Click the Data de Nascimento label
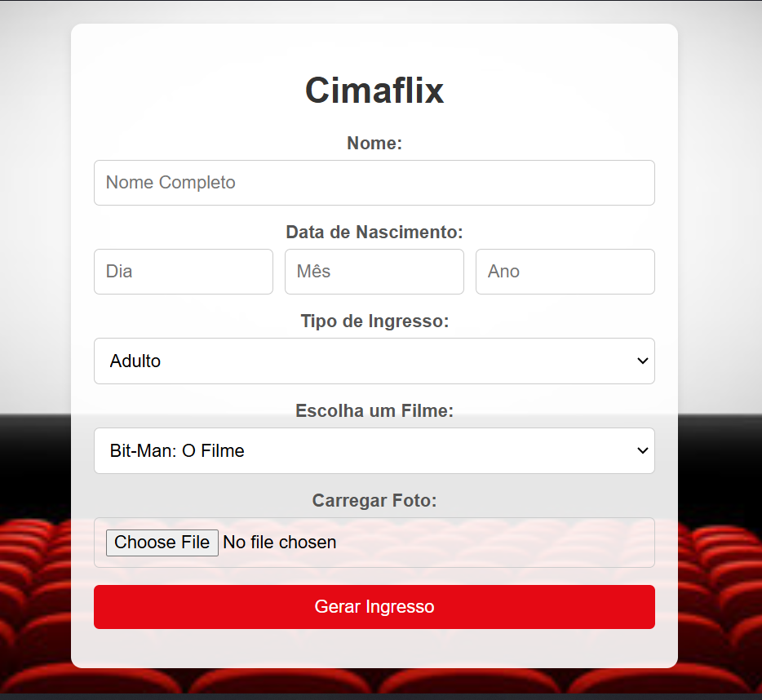 coord(374,232)
